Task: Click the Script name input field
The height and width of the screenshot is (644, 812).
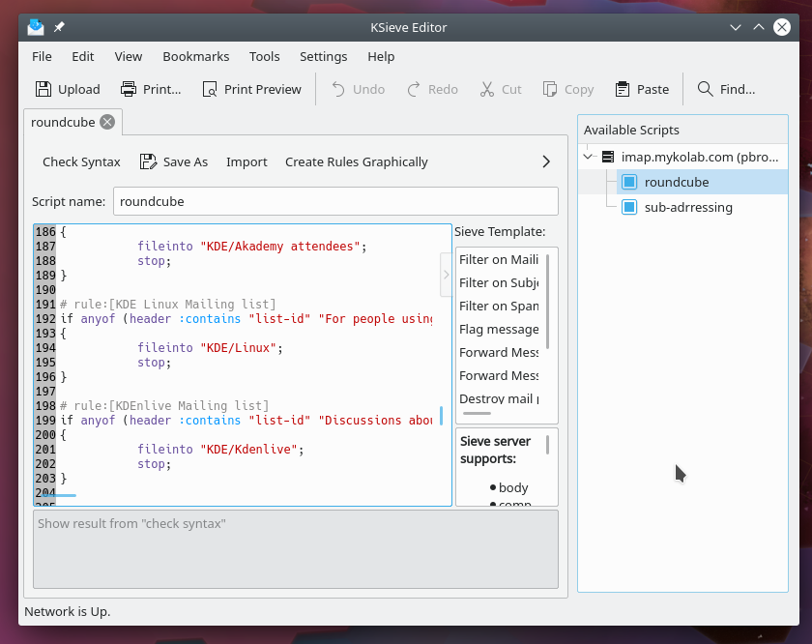Action: point(335,202)
